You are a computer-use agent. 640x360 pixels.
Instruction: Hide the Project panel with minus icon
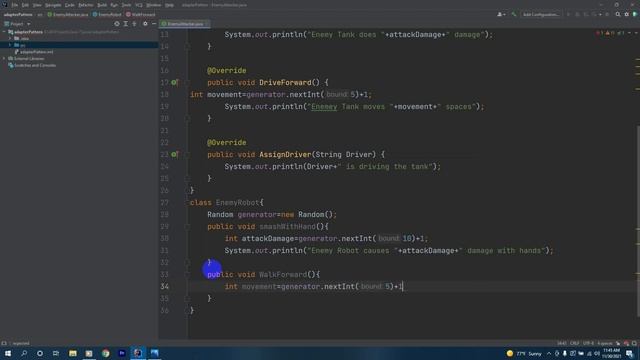pos(154,24)
